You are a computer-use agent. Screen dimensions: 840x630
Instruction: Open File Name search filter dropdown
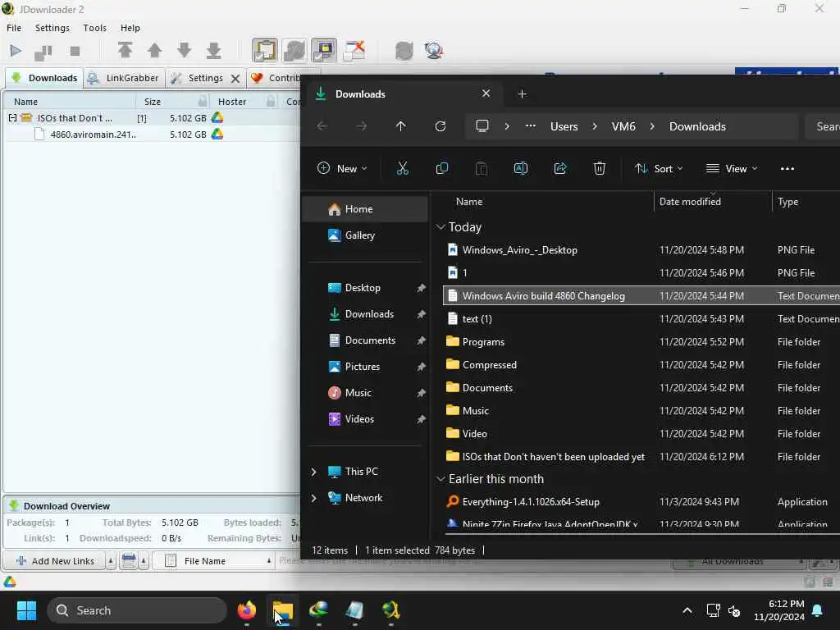[268, 561]
